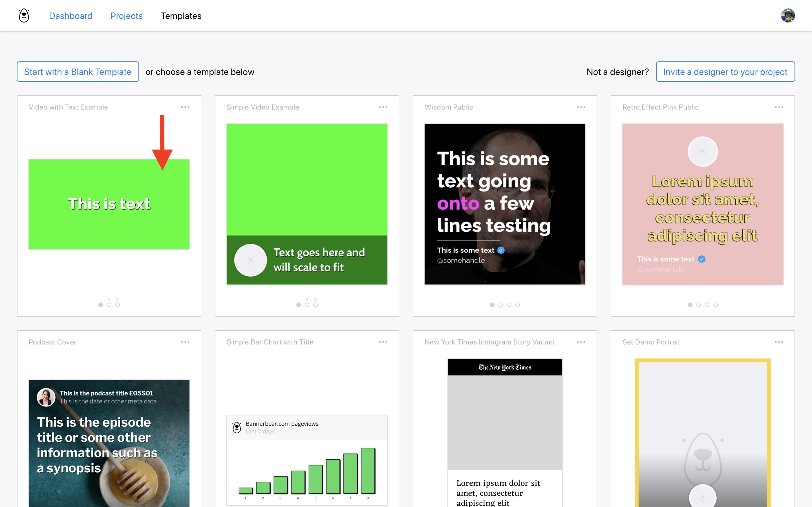Click Start with a Blank Template
This screenshot has width=812, height=507.
coord(78,72)
